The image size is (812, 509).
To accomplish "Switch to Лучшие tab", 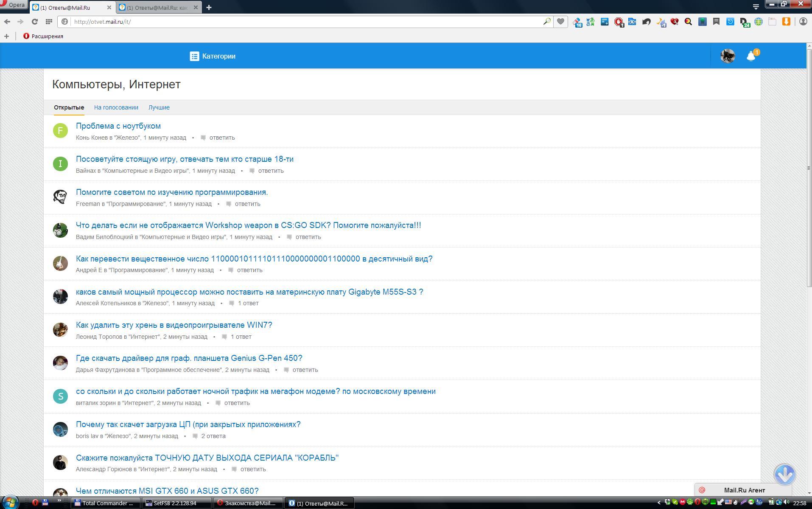I will 159,107.
